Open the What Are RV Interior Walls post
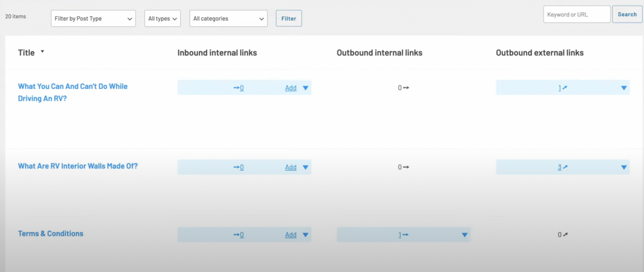Viewport: 644px width, 272px height. coord(78,166)
